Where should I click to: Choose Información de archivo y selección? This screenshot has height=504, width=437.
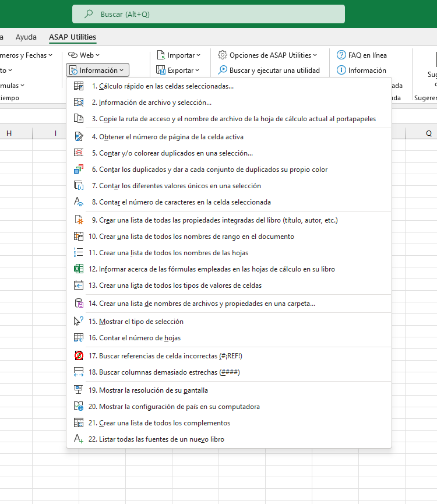tap(229, 103)
